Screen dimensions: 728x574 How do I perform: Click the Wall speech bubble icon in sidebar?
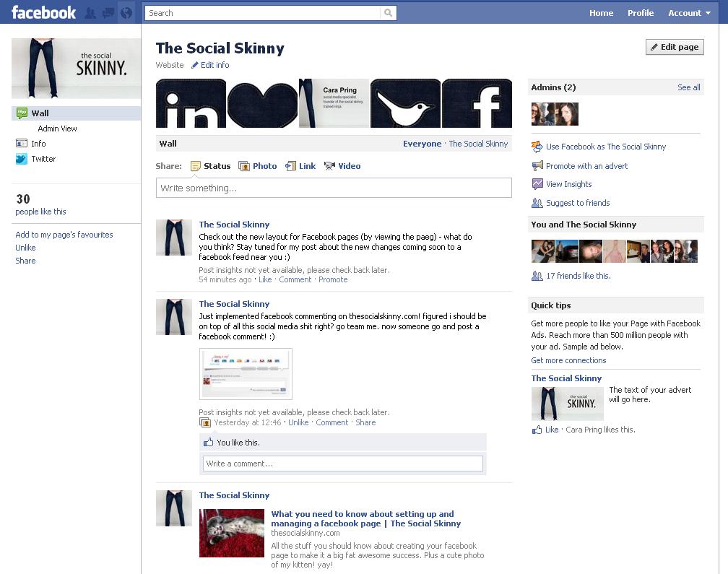pyautogui.click(x=22, y=113)
